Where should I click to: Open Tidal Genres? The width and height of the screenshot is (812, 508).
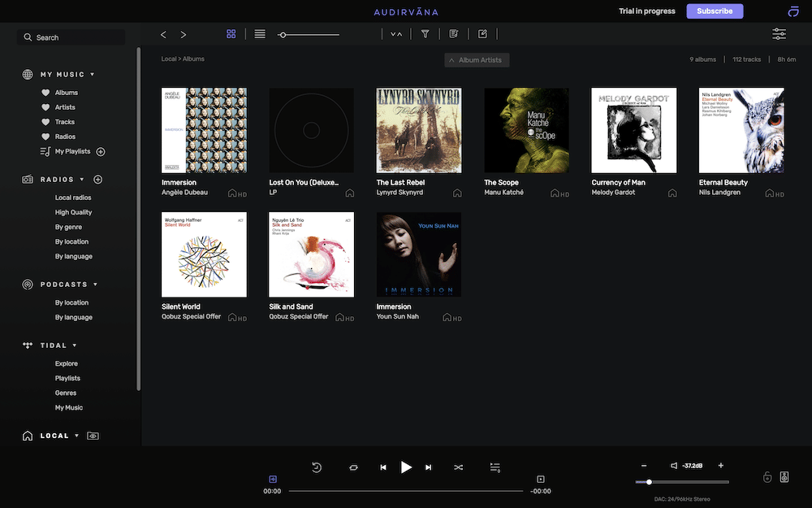[x=66, y=393]
